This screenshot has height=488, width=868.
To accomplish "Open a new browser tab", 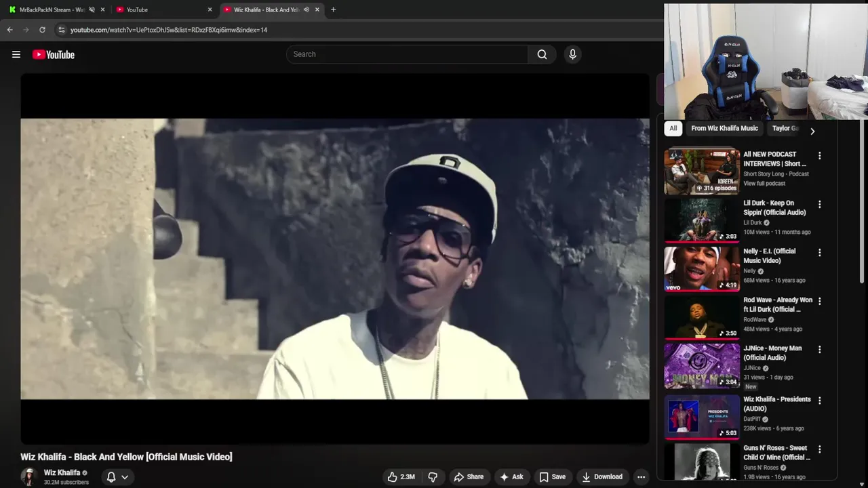I will tap(333, 9).
